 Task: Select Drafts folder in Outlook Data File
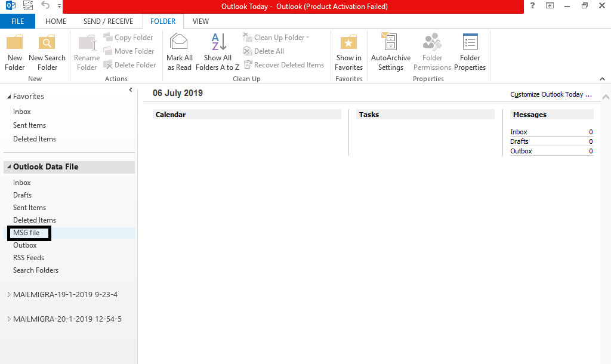coord(22,195)
